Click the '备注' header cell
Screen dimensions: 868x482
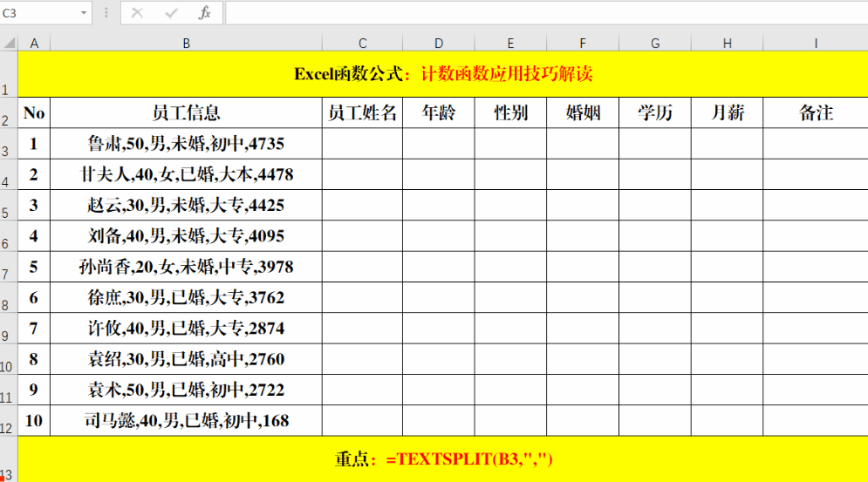point(816,113)
